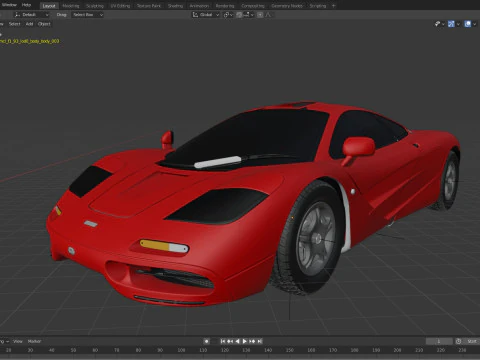Open the timeline Marker menu
The height and width of the screenshot is (360, 480).
tap(34, 341)
